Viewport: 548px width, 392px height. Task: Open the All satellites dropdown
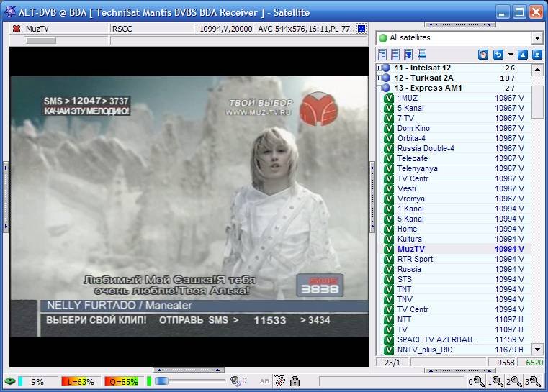click(x=537, y=37)
